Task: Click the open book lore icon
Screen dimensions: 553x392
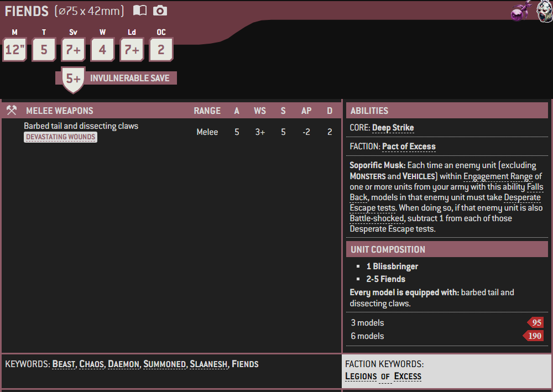Action: pos(140,11)
